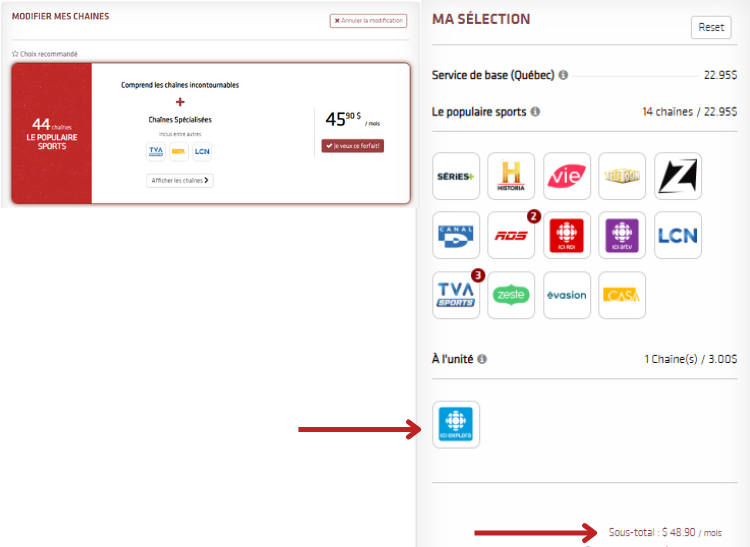This screenshot has height=547, width=750.
Task: Click the ICI Explora à l'unité channel
Action: point(456,424)
